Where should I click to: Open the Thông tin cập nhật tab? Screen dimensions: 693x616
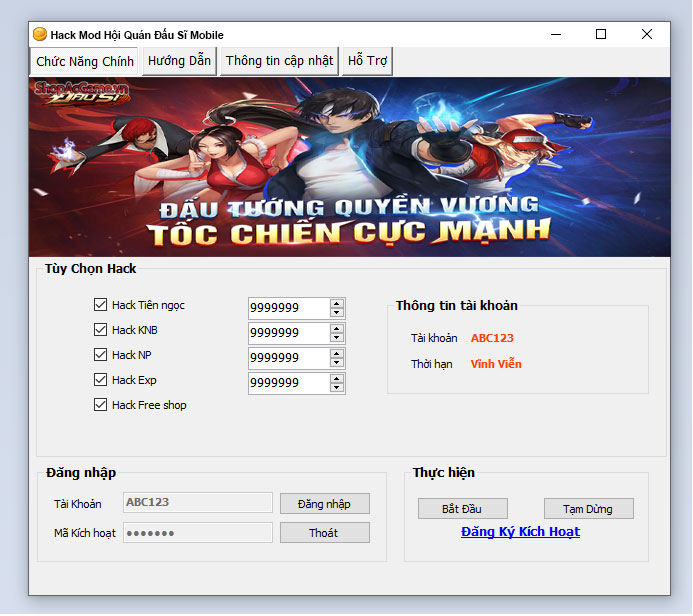pyautogui.click(x=279, y=61)
